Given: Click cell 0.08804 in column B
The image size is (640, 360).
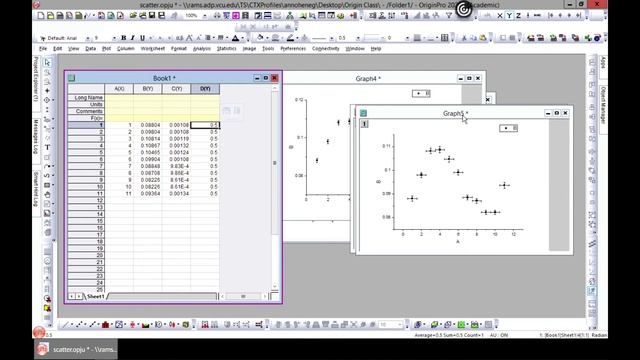Looking at the screenshot, I should (x=148, y=125).
